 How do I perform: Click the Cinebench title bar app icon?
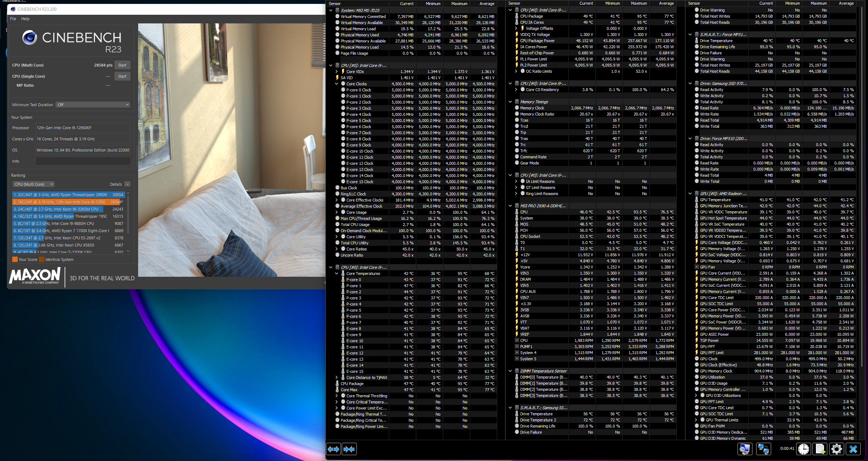pos(13,9)
